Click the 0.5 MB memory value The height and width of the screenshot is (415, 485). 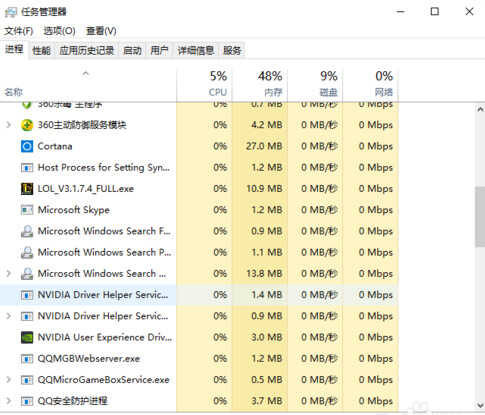(x=267, y=380)
